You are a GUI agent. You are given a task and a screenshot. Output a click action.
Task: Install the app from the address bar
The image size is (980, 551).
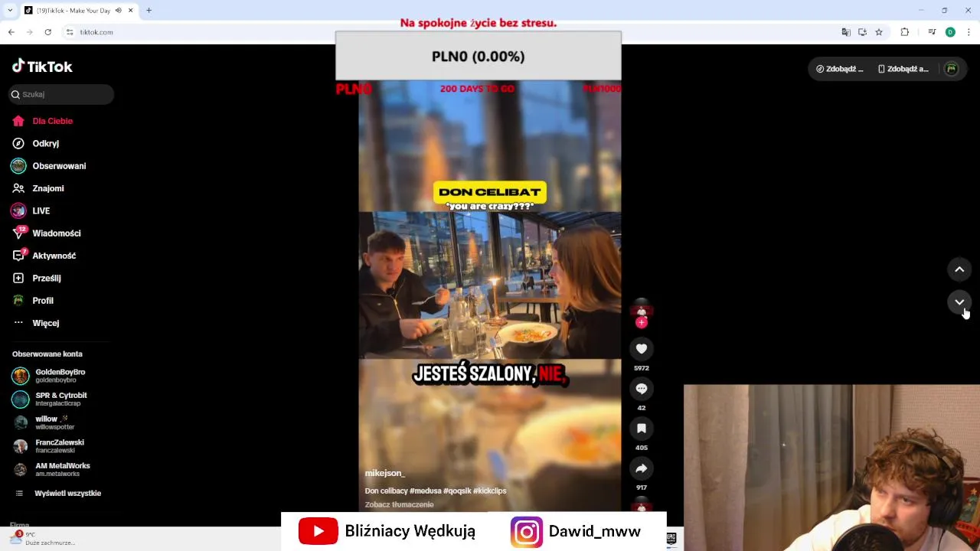click(x=862, y=32)
